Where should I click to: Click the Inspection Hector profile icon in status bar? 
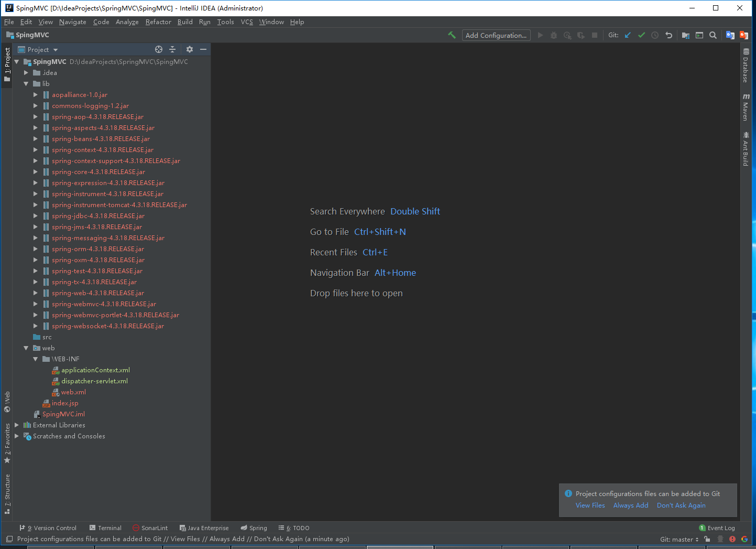click(x=720, y=539)
